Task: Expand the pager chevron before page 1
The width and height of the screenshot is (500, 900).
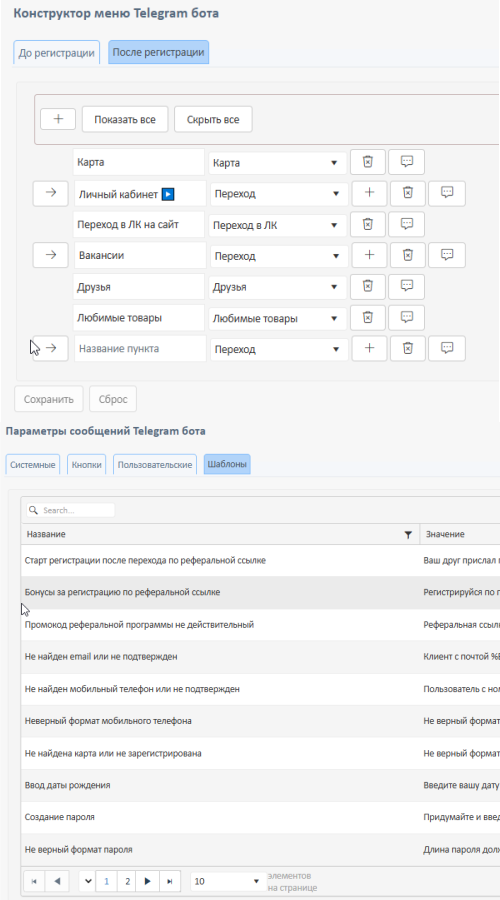Action: click(x=88, y=881)
